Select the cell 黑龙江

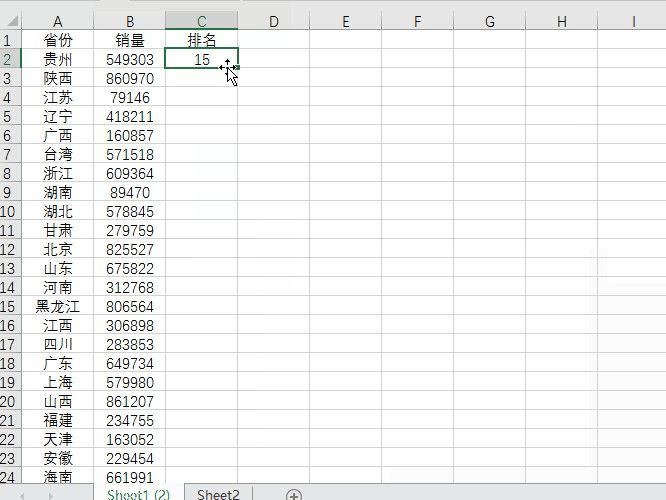58,306
